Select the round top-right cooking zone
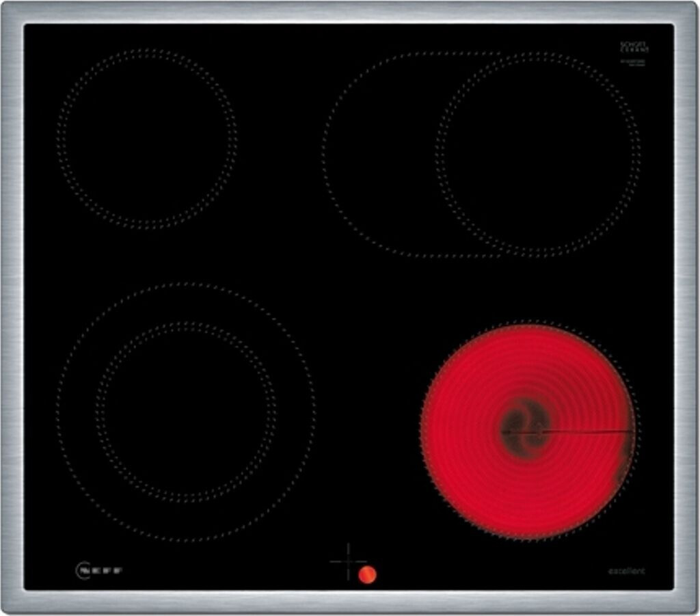The width and height of the screenshot is (700, 616). pos(539,153)
